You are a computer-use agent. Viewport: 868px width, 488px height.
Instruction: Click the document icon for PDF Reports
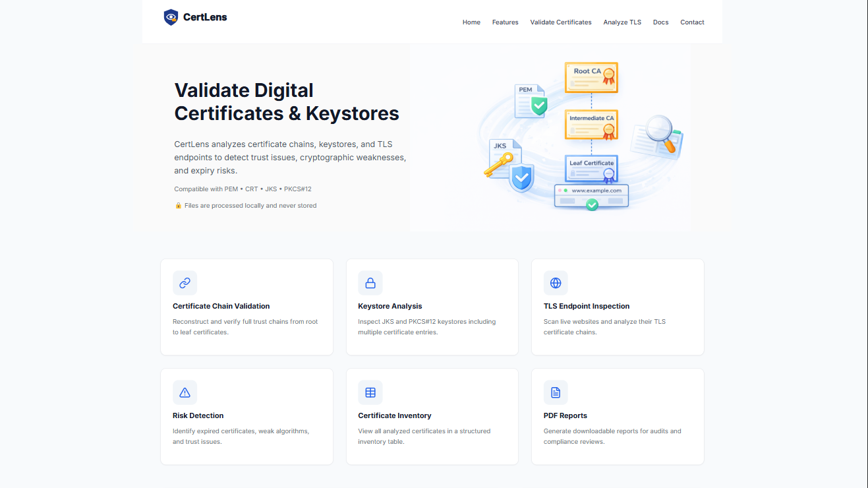tap(556, 392)
